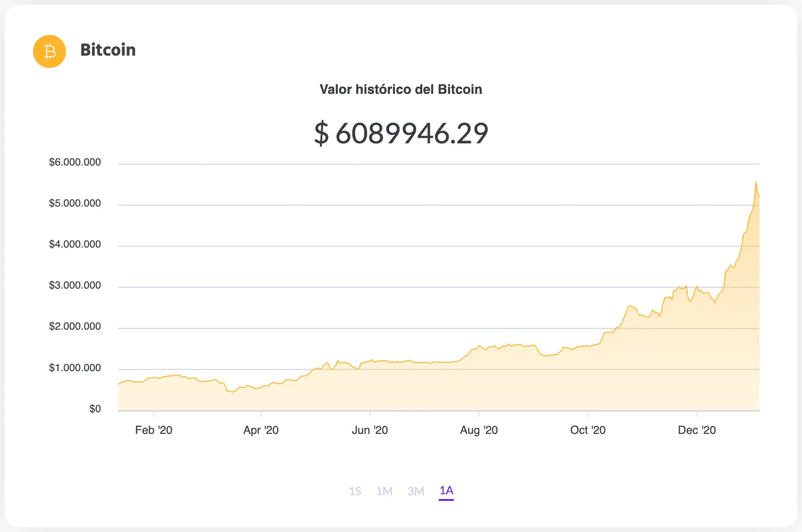Click the Dec '20 axis label
Screen dimensions: 802x532
coord(697,430)
